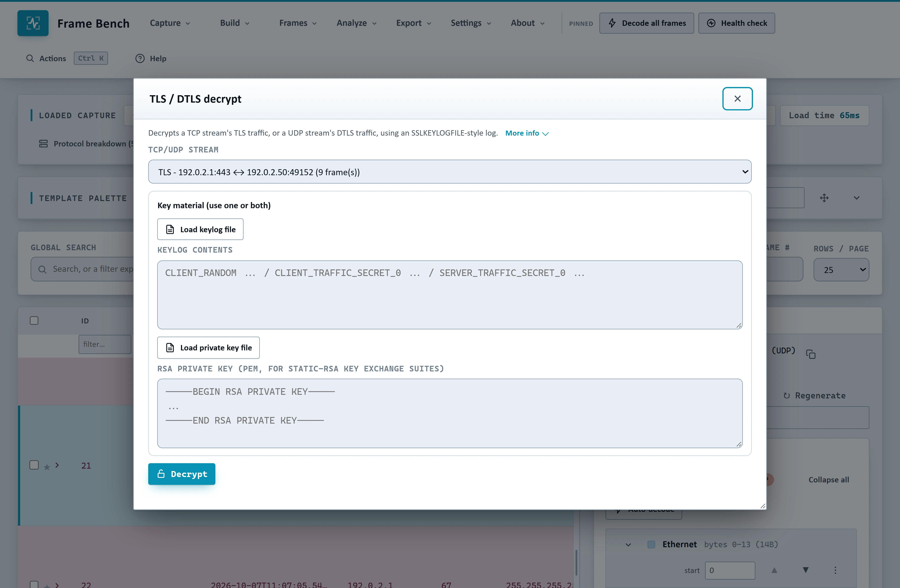Check the checkbox for frame 21
The height and width of the screenshot is (588, 900).
coord(34,465)
